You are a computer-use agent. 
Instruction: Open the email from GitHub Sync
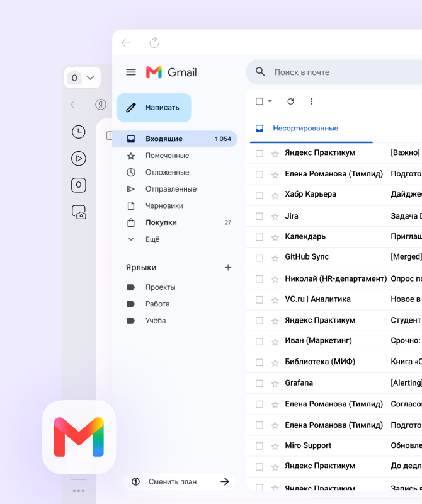(334, 257)
